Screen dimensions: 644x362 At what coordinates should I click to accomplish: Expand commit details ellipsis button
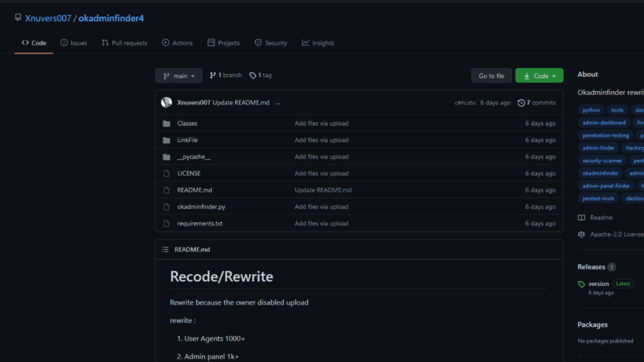pyautogui.click(x=277, y=103)
